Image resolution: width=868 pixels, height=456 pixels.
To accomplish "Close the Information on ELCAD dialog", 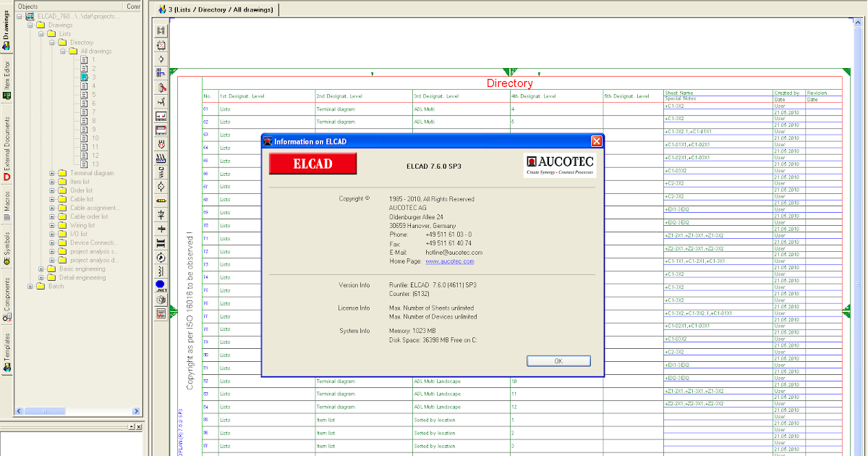I will [597, 141].
